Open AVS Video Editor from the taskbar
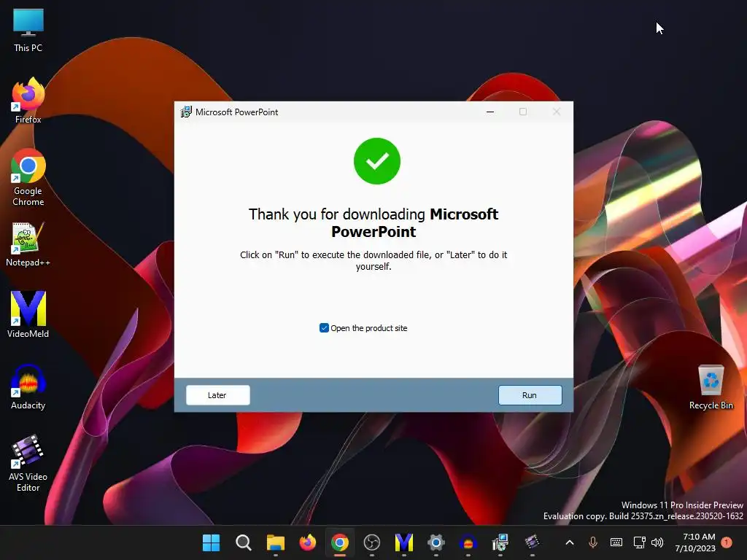 [x=532, y=542]
